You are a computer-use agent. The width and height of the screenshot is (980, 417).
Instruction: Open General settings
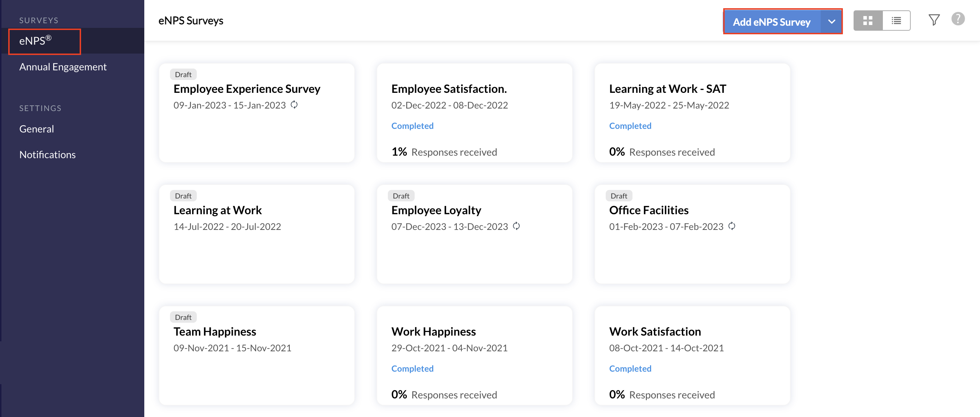pos(36,129)
